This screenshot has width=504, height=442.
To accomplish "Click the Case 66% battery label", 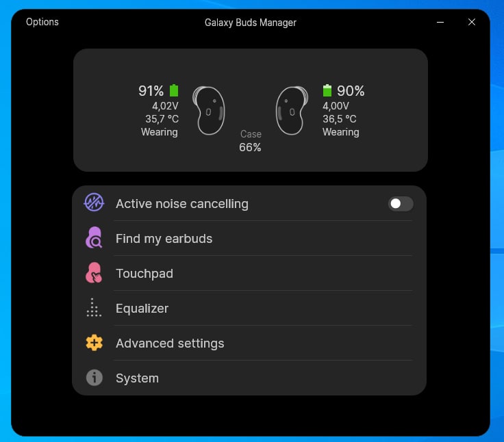I will click(x=251, y=141).
